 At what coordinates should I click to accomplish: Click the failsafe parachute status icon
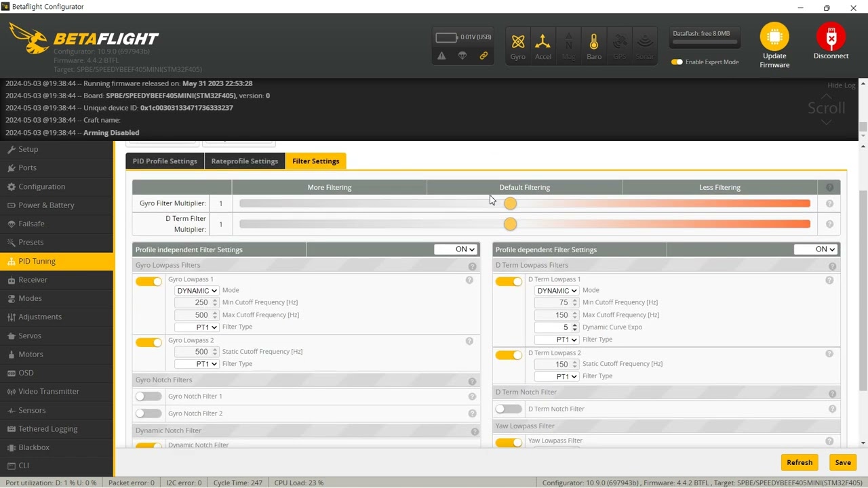[462, 56]
